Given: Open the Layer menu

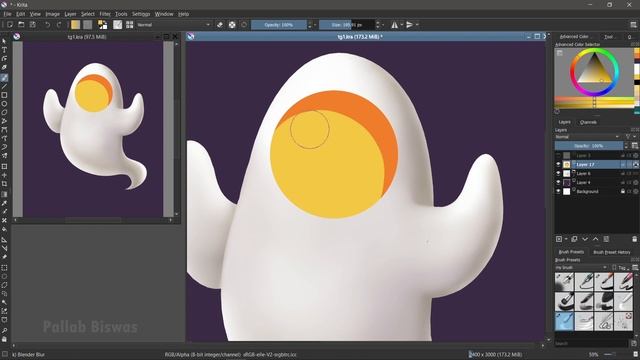Looking at the screenshot, I should [70, 14].
